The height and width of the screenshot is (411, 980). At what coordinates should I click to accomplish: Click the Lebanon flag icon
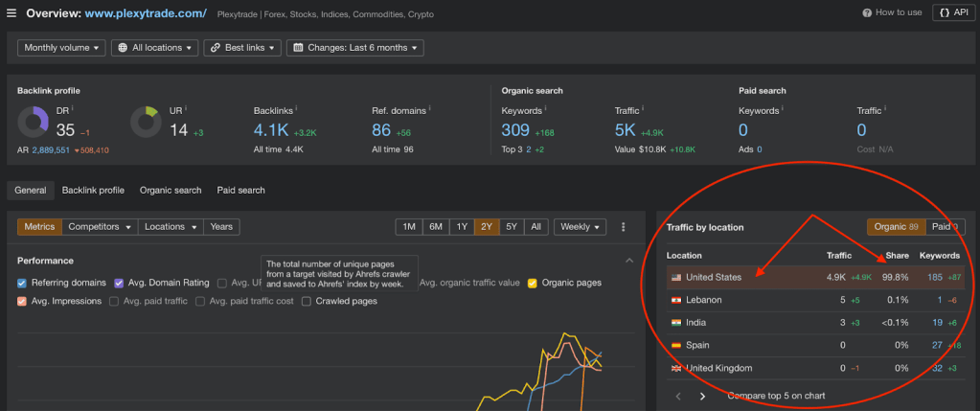click(675, 300)
